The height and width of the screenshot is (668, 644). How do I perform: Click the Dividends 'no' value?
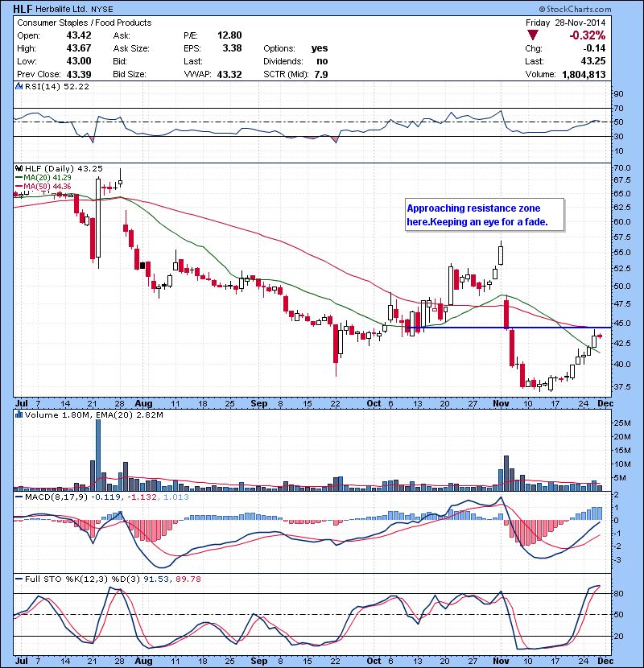click(x=322, y=61)
